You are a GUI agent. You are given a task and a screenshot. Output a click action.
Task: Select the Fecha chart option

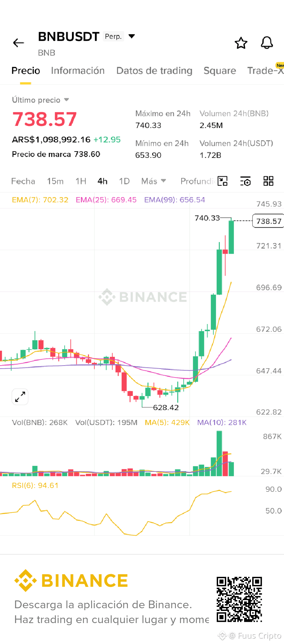[23, 181]
